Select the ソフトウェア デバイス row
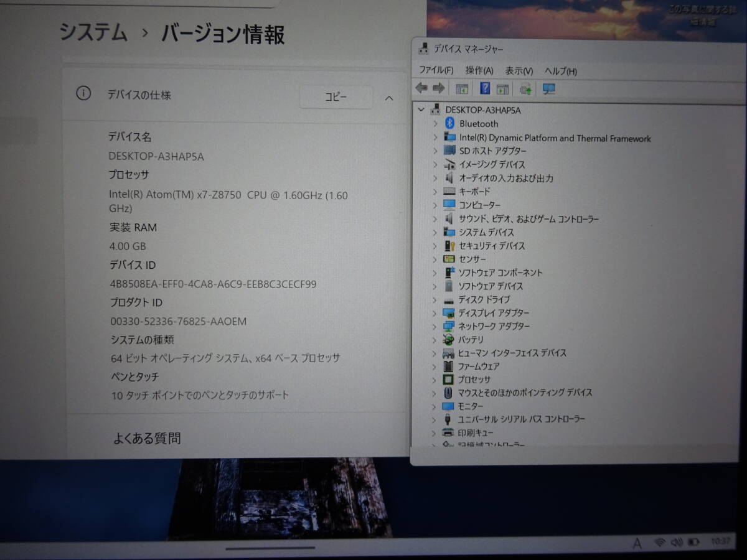The image size is (747, 560). pos(491,286)
